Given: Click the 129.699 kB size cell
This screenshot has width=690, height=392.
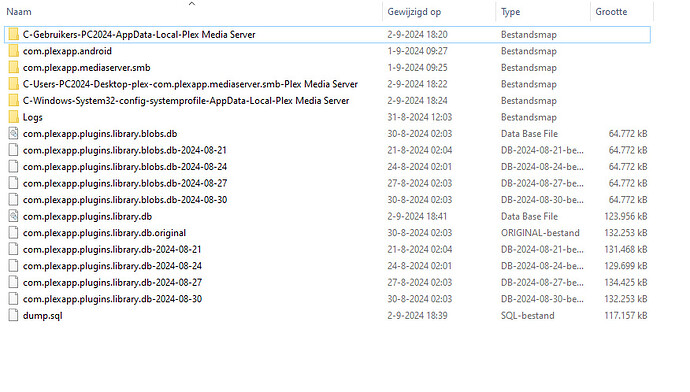Looking at the screenshot, I should point(626,266).
